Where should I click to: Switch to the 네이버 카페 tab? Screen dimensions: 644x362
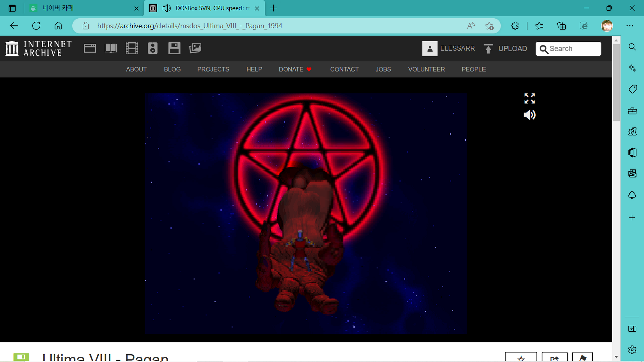click(84, 8)
